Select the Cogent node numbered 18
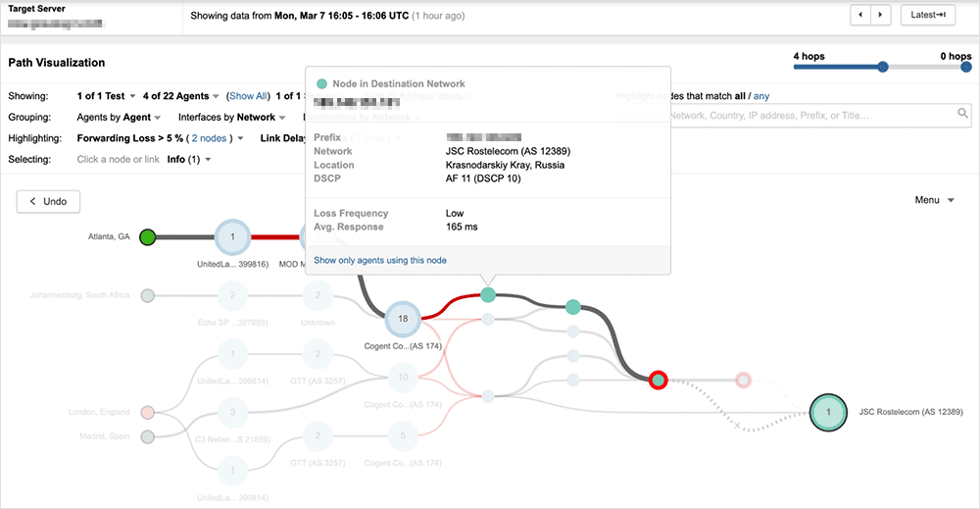The width and height of the screenshot is (980, 509). coord(403,318)
